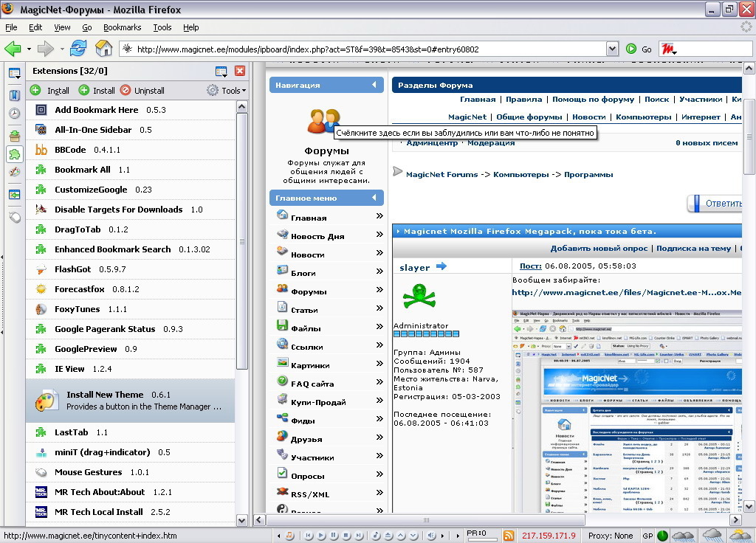This screenshot has height=543, width=756.
Task: Open the Bookmarks menu
Action: (x=123, y=27)
